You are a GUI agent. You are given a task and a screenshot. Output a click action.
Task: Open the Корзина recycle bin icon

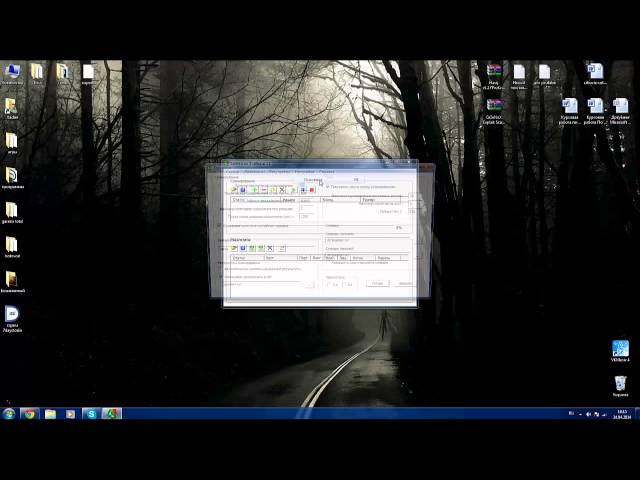click(620, 386)
